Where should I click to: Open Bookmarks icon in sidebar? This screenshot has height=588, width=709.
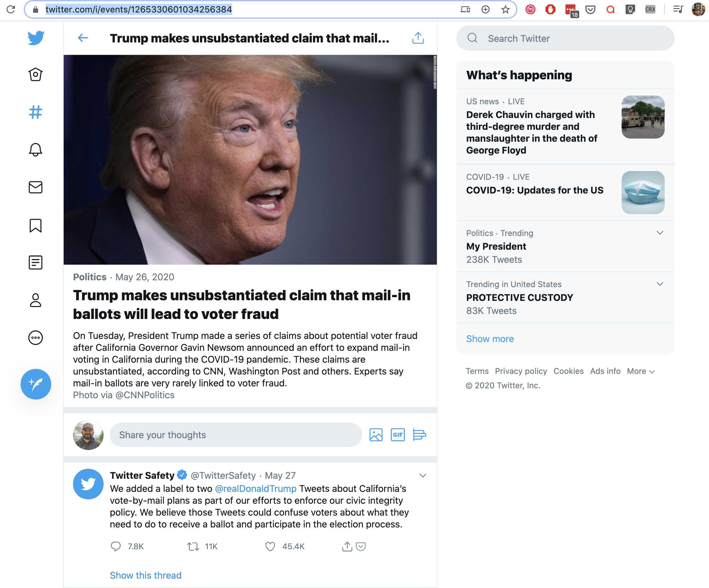point(36,225)
